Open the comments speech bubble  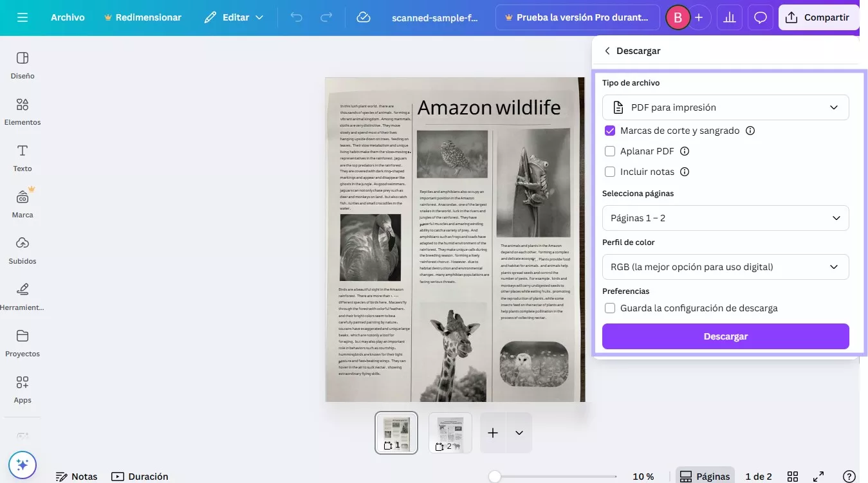(x=761, y=17)
